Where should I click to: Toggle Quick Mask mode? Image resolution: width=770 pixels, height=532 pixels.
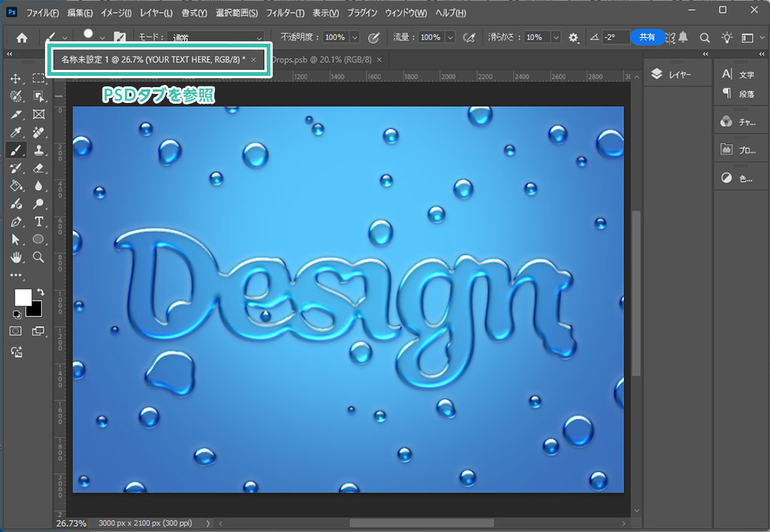(16, 331)
